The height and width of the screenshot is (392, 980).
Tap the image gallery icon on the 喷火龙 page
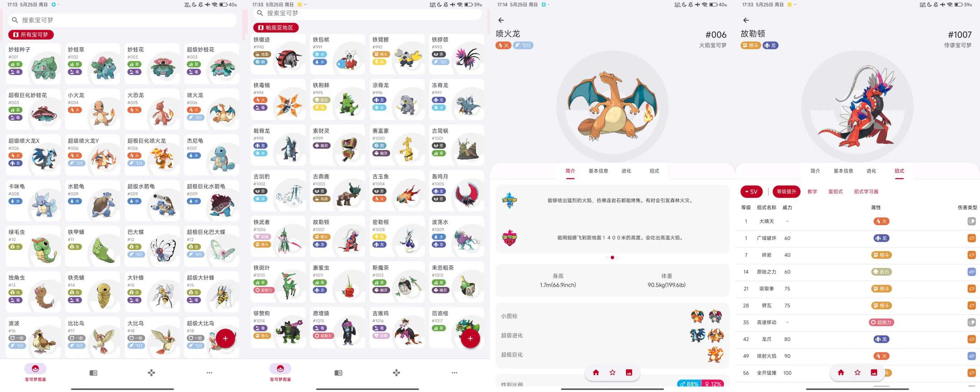click(x=629, y=372)
